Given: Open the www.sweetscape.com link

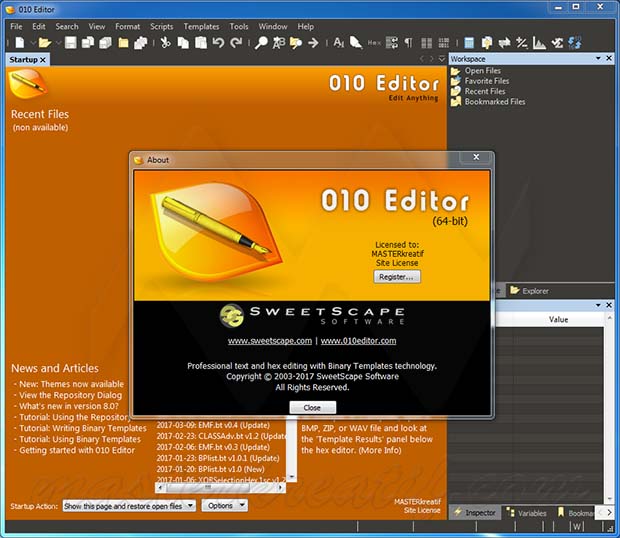Looking at the screenshot, I should point(270,341).
